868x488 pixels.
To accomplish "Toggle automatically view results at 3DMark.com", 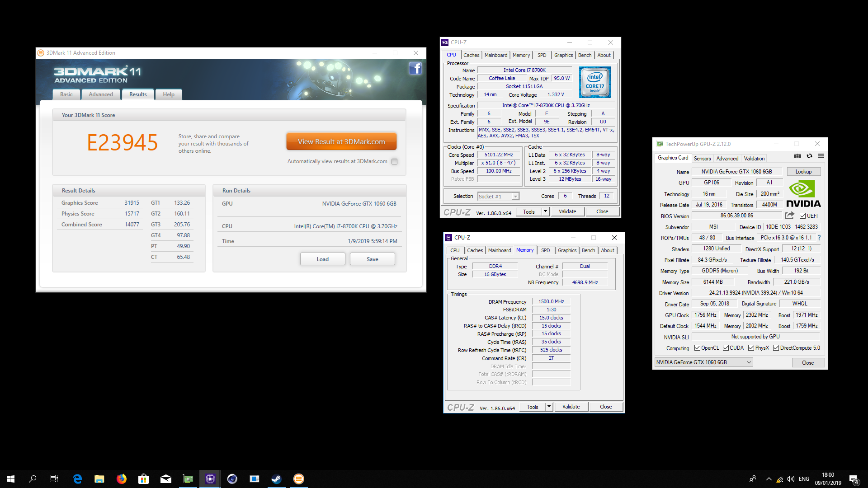I will [x=394, y=161].
